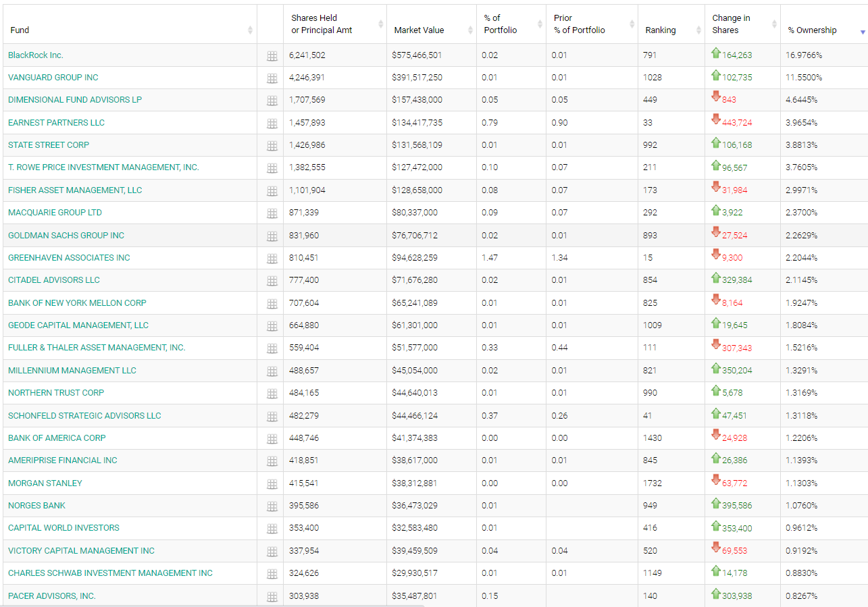Click Earnest Partners share change 443,724
Viewport: 868px width, 607px height.
point(737,123)
